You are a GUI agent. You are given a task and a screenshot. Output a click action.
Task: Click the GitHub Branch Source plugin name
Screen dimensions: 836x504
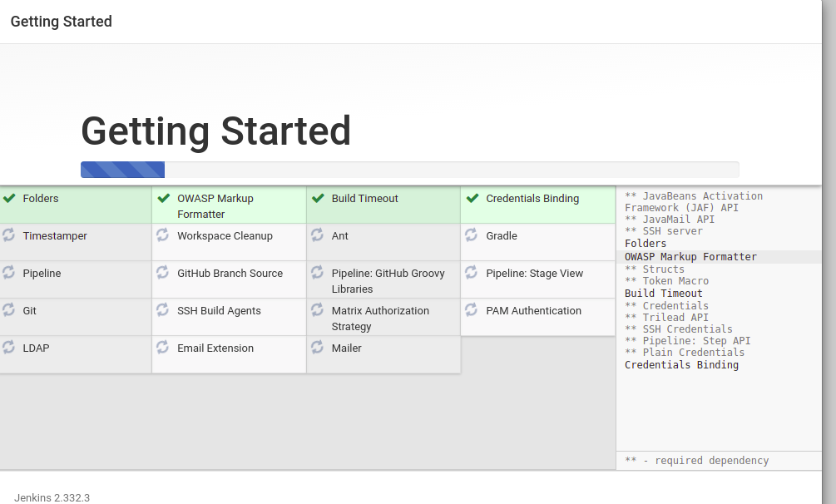(230, 273)
